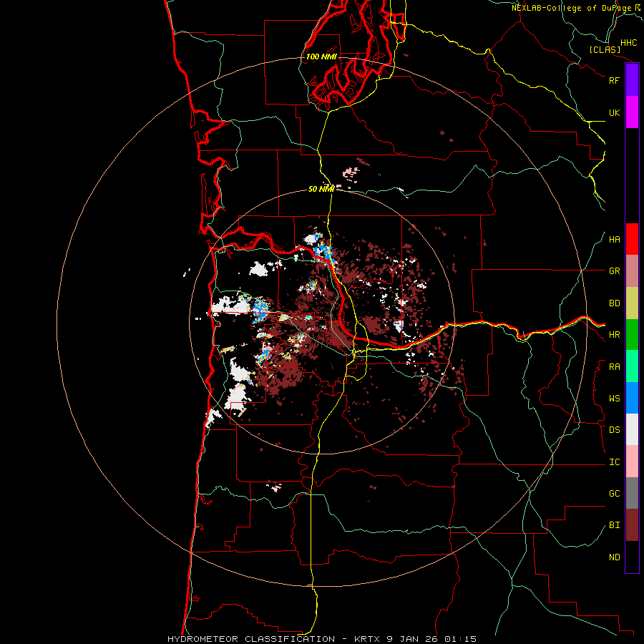Click the black ND legend color swatch
Viewport: 644px width, 644px height.
(x=632, y=557)
